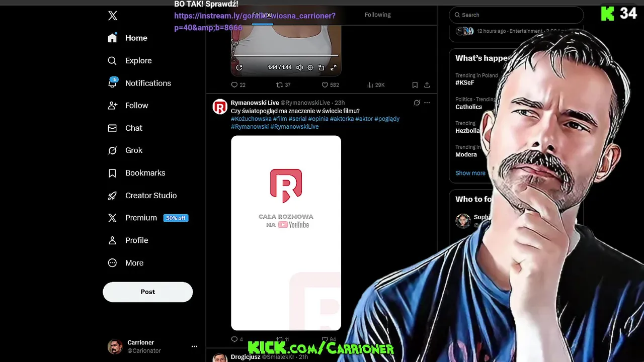Toggle video picture-in-picture mode

[x=321, y=67]
